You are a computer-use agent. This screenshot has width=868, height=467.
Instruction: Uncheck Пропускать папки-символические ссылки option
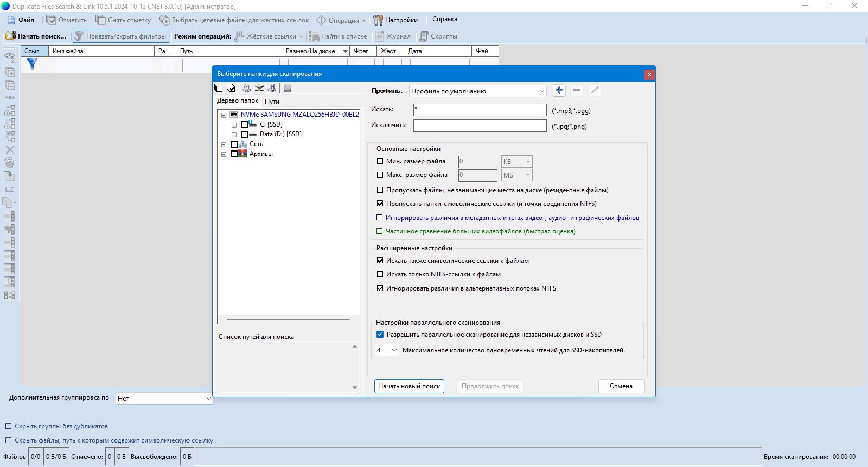[380, 204]
